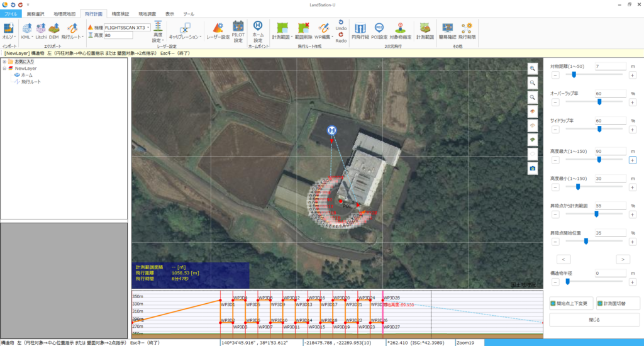Expand the お気に入り tree node
This screenshot has width=644, height=346.
point(4,62)
